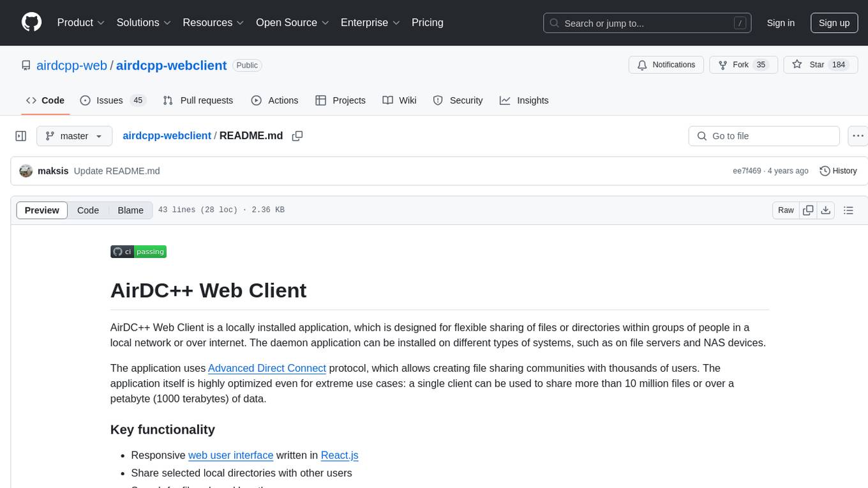Switch to the Security tab

pyautogui.click(x=458, y=100)
